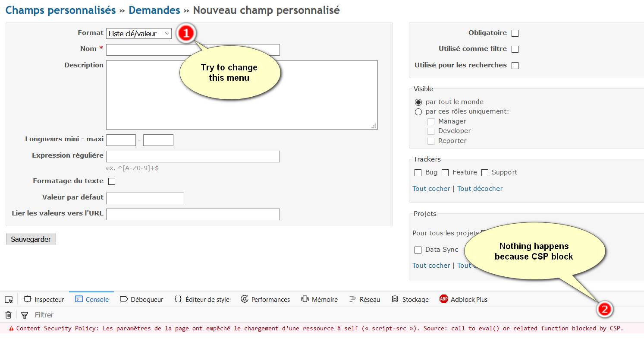Open the Adblock Plus devtools panel
The image size is (644, 342).
pos(463,299)
